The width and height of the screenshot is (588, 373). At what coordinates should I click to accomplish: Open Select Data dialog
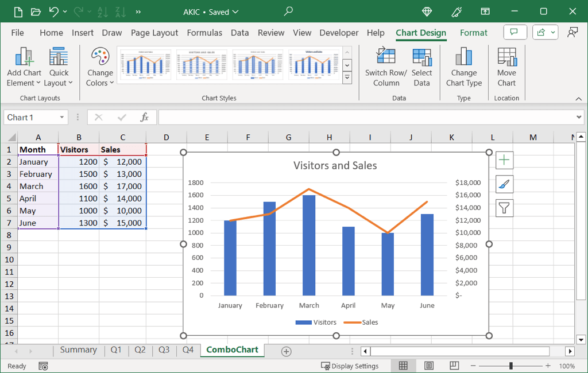(421, 57)
